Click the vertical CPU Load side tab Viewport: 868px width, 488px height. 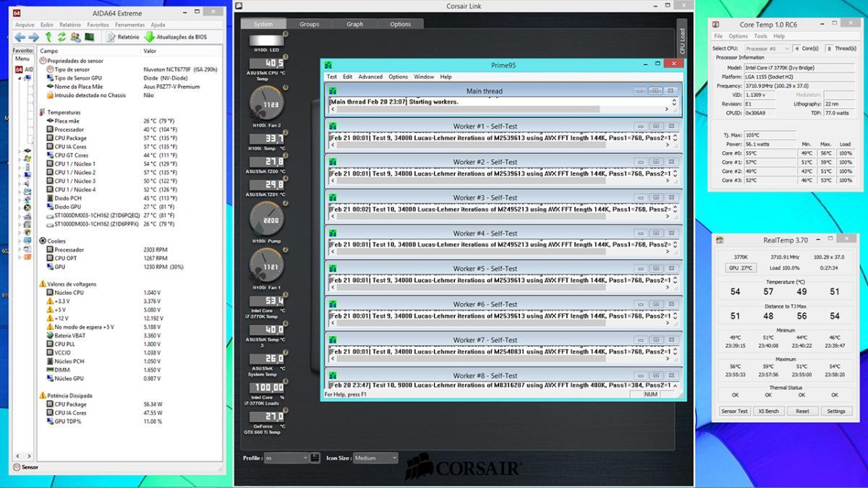point(681,41)
